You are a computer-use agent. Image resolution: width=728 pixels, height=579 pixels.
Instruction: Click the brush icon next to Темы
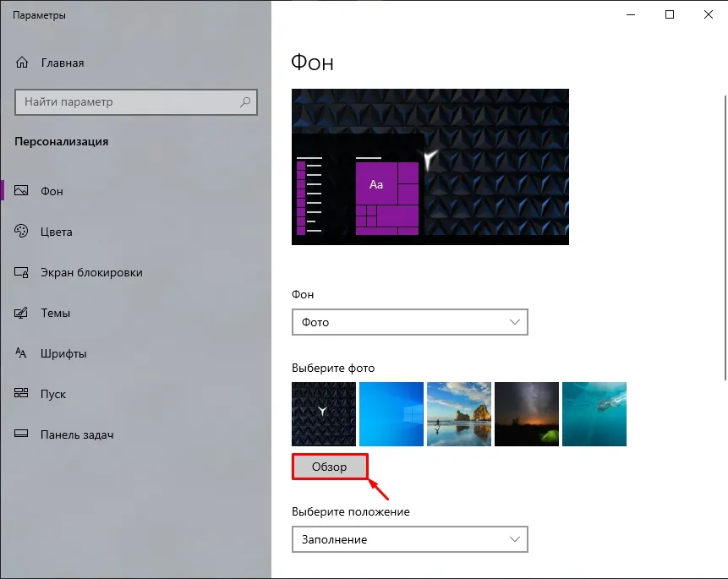(x=21, y=313)
